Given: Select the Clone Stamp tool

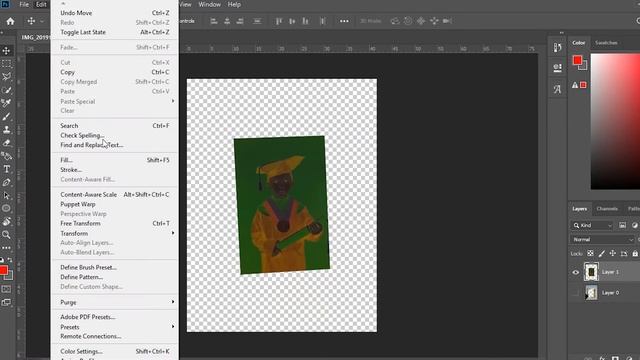Looking at the screenshot, I should (6, 129).
